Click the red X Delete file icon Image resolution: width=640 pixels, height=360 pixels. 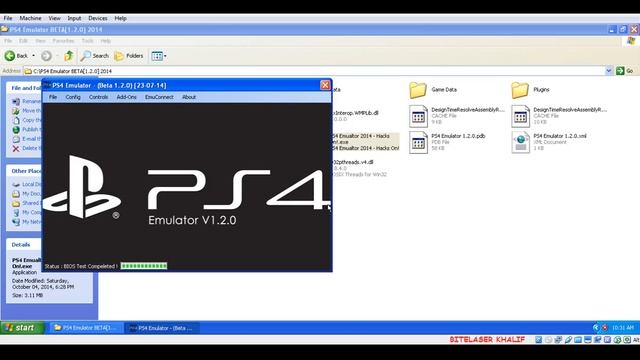click(x=16, y=148)
